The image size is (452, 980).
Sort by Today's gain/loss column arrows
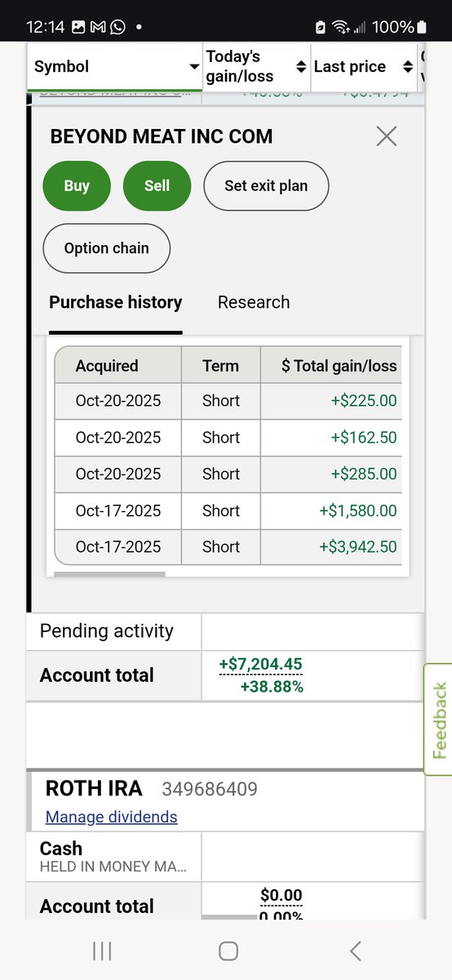[x=300, y=66]
